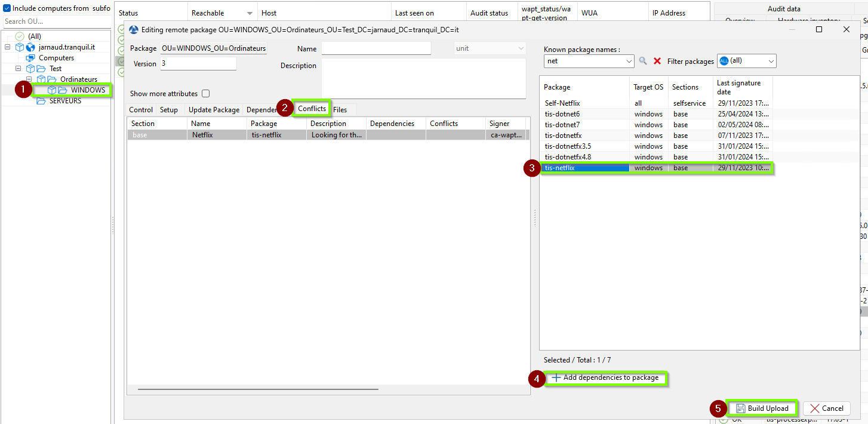The image size is (868, 424).
Task: Click Section column header in conflicts list
Action: click(x=157, y=124)
